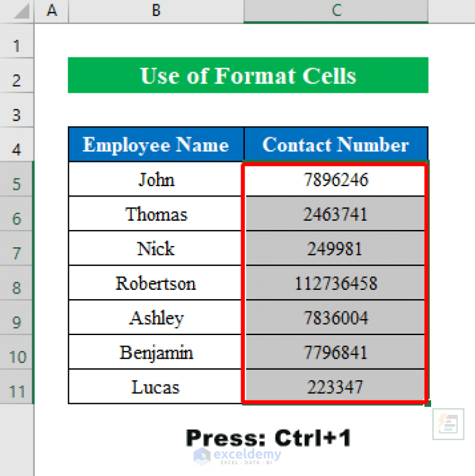Click the contact number 7836004
The width and height of the screenshot is (475, 476).
pos(336,318)
